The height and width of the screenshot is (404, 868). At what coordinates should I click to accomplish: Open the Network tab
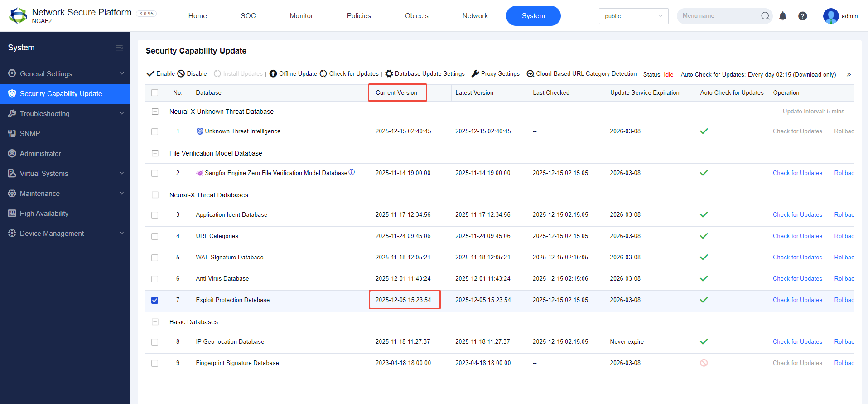(475, 16)
